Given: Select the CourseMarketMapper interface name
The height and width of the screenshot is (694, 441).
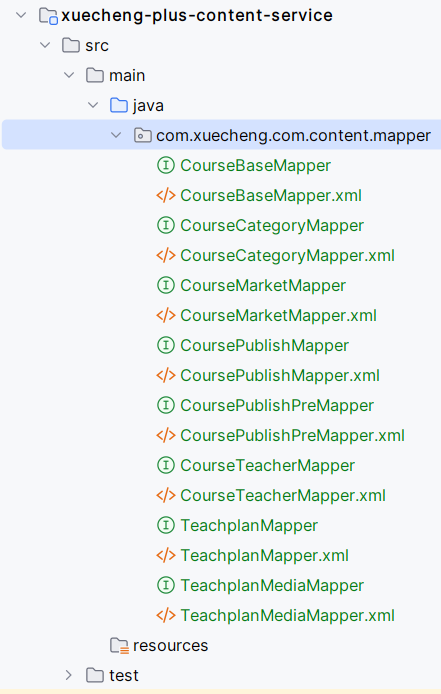Looking at the screenshot, I should click(x=263, y=285).
